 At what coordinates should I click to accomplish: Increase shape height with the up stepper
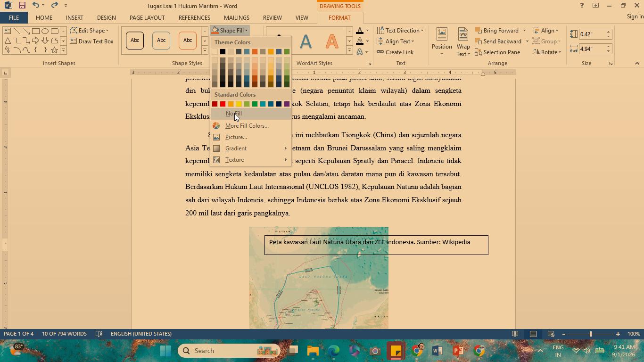[608, 32]
